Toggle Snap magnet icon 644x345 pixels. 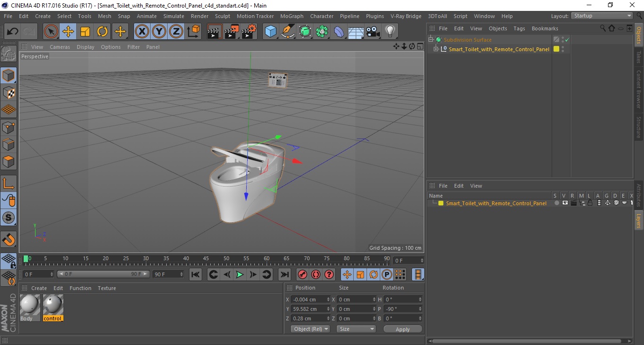point(9,239)
